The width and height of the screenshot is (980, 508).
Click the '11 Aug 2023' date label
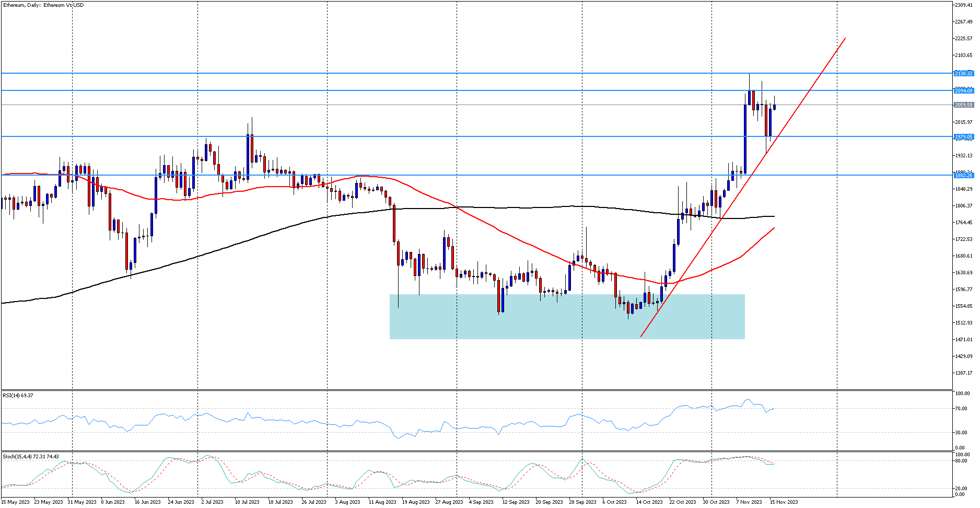pyautogui.click(x=382, y=502)
